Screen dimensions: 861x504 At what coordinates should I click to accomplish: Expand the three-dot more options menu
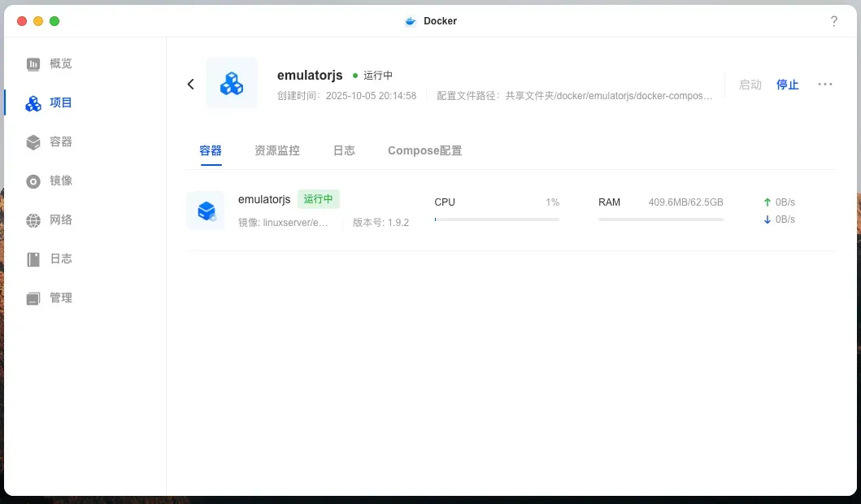coord(825,85)
